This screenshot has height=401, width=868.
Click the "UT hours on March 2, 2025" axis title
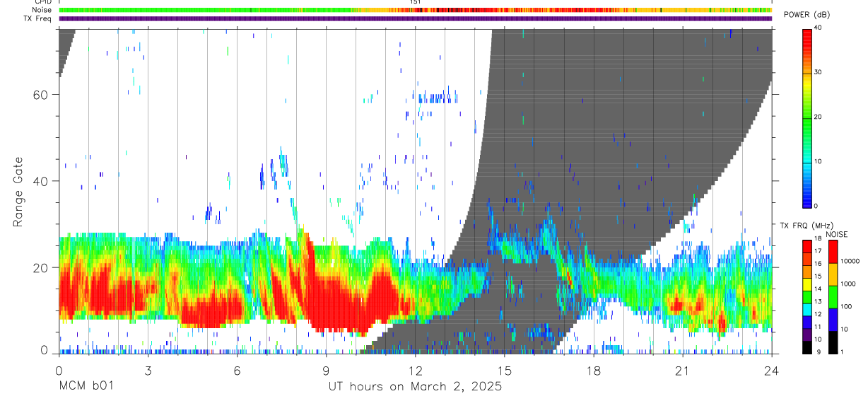point(415,387)
